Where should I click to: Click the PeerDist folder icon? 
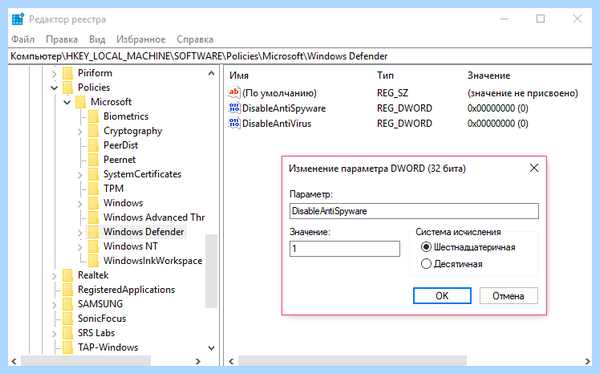pos(93,145)
